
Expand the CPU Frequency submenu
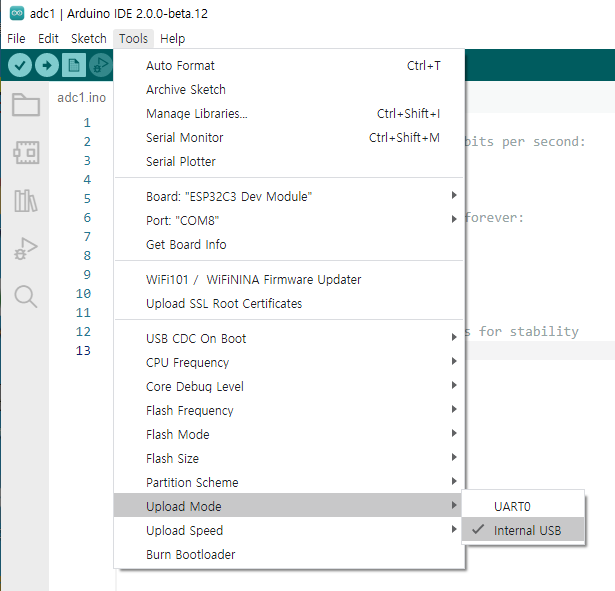point(289,362)
